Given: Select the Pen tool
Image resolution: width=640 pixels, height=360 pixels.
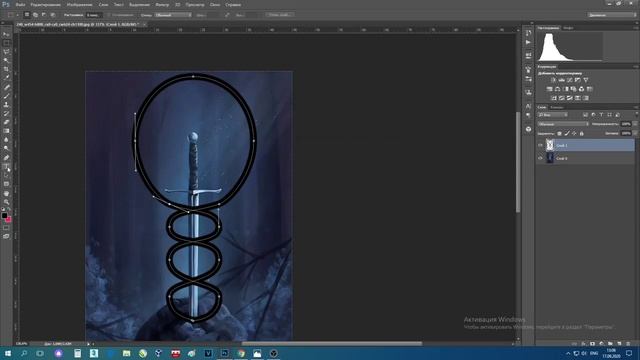Looking at the screenshot, I should (x=6, y=158).
